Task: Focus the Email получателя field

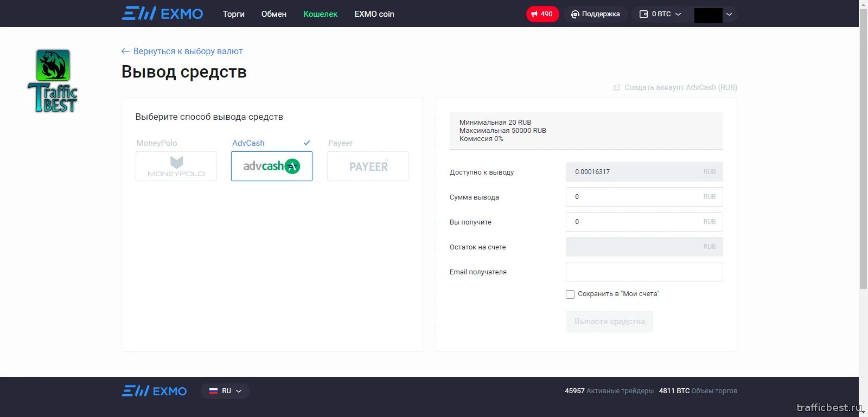Action: point(644,272)
